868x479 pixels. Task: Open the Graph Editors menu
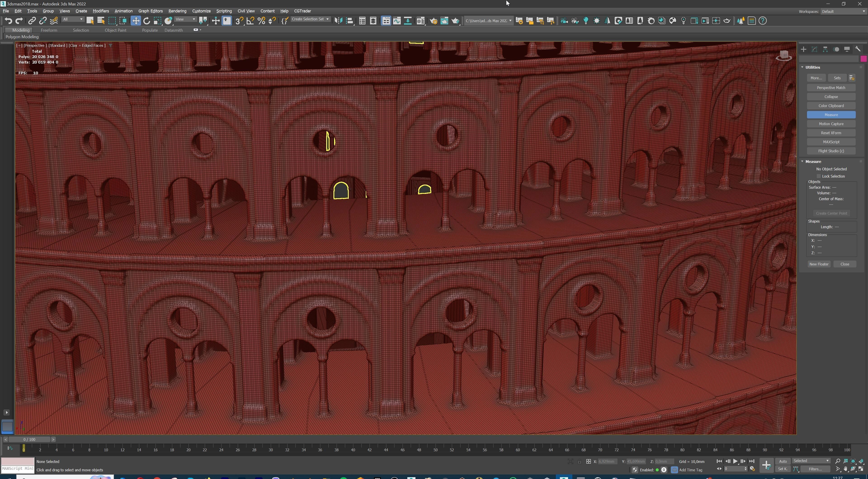pyautogui.click(x=150, y=11)
